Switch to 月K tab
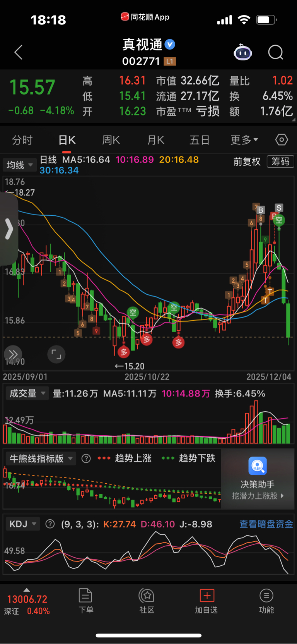 pyautogui.click(x=156, y=140)
